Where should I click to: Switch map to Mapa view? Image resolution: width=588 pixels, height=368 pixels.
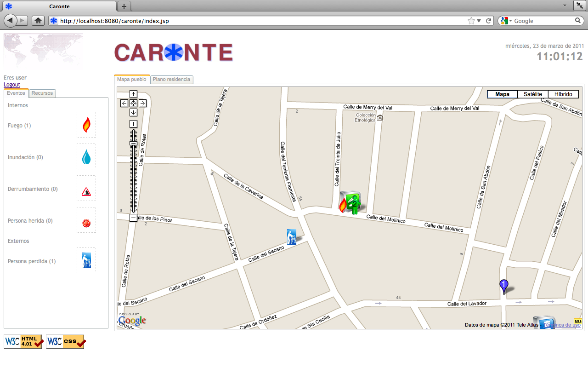click(x=502, y=94)
